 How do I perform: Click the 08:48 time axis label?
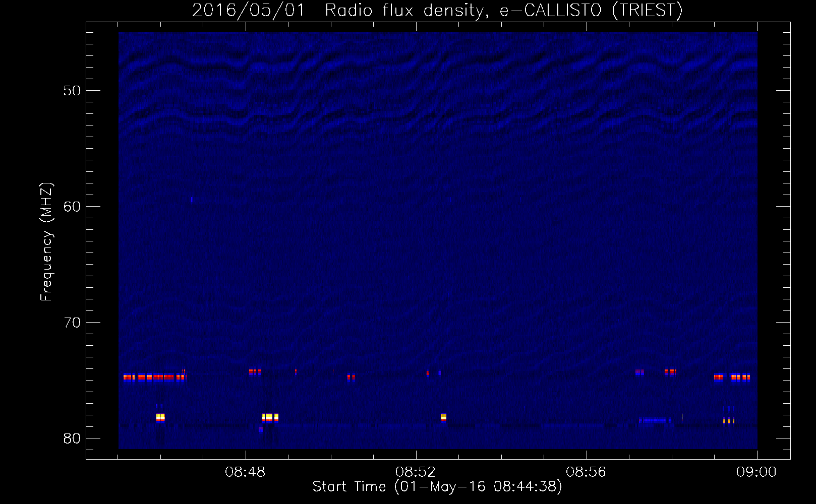tap(246, 472)
